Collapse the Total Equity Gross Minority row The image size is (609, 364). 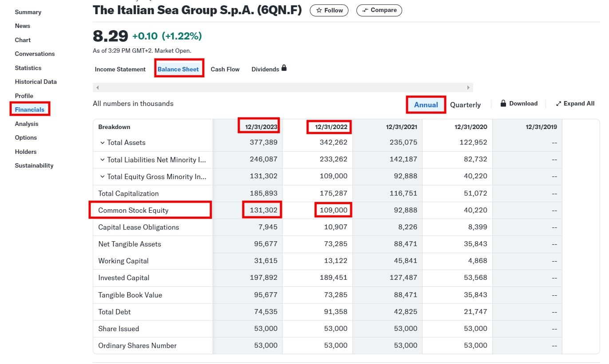pyautogui.click(x=103, y=176)
